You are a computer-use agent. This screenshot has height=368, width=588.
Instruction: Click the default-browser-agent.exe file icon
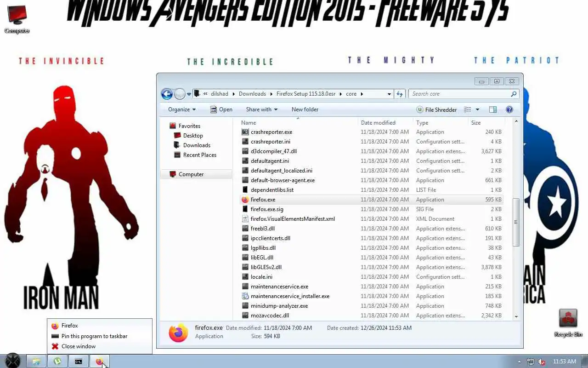(245, 180)
